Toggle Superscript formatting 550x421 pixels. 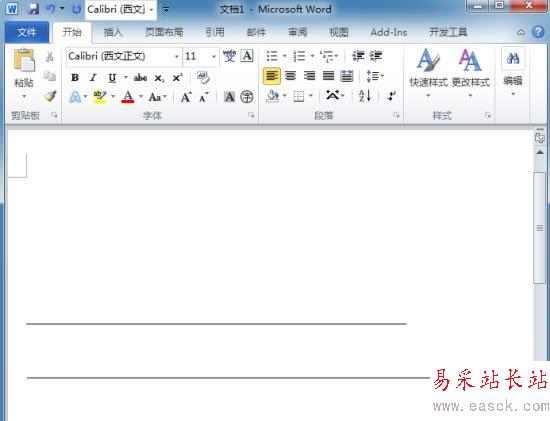[177, 77]
